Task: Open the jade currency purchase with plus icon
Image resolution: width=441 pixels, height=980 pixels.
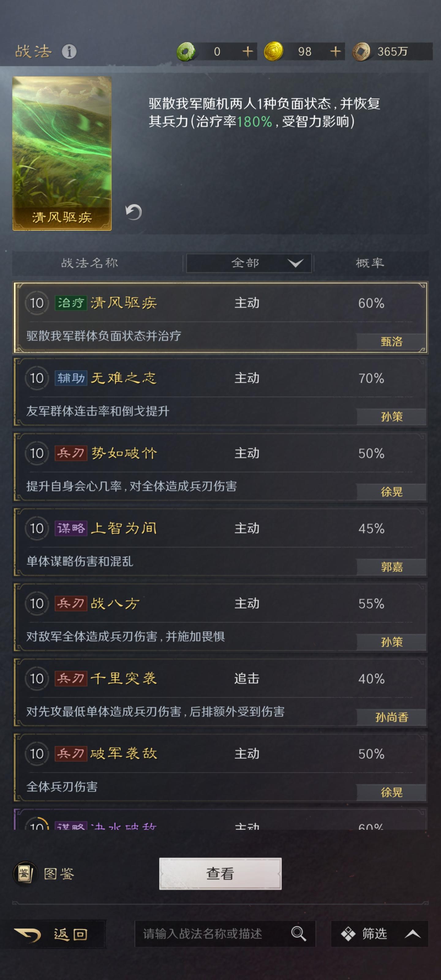Action: click(247, 52)
